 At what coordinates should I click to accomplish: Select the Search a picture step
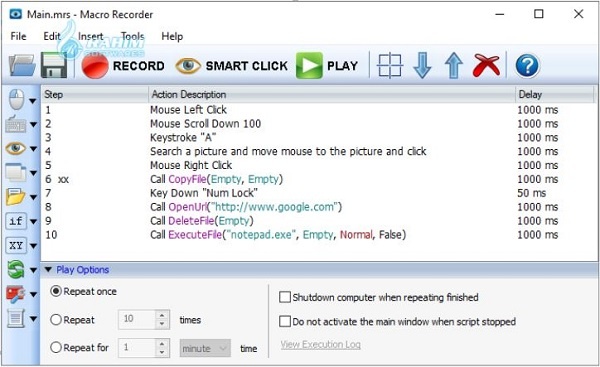pyautogui.click(x=288, y=151)
